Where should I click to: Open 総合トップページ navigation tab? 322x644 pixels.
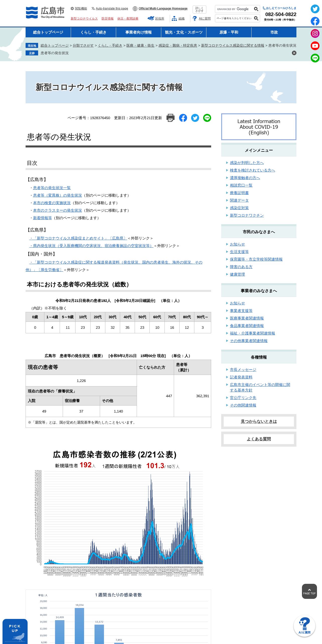tap(48, 32)
